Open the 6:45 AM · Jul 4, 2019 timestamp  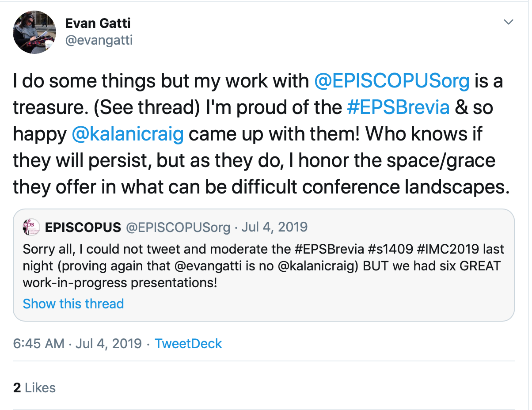(x=77, y=343)
